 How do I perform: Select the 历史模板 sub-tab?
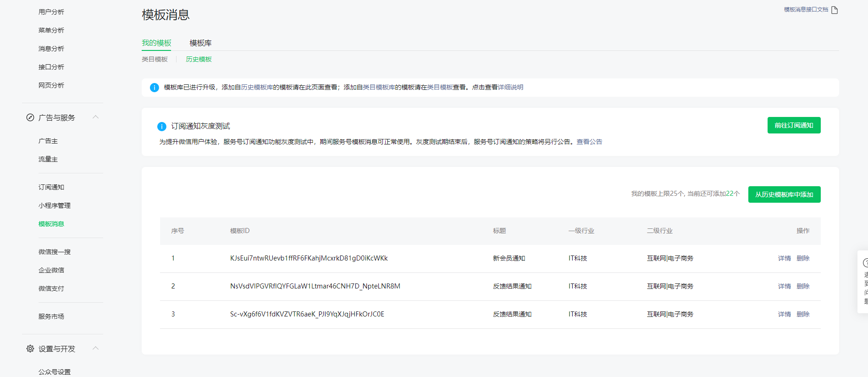199,59
